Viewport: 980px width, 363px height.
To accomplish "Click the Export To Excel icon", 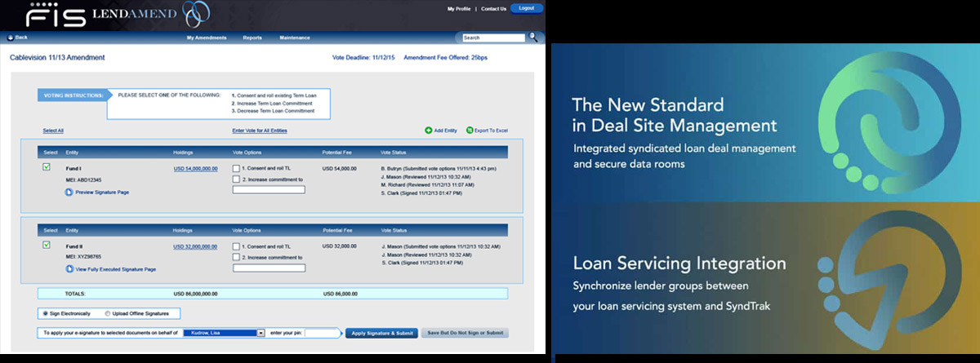I will pyautogui.click(x=470, y=131).
